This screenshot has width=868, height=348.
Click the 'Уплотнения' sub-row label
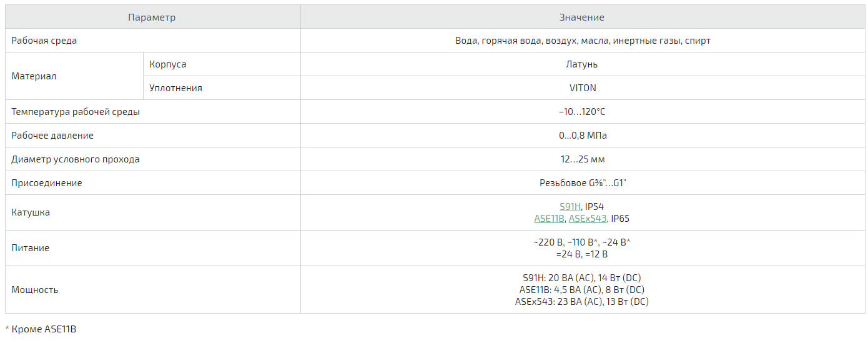175,88
